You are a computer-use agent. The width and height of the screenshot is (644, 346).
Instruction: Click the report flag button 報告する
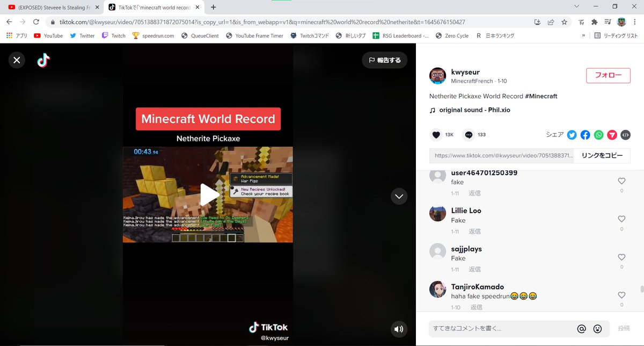(x=384, y=60)
